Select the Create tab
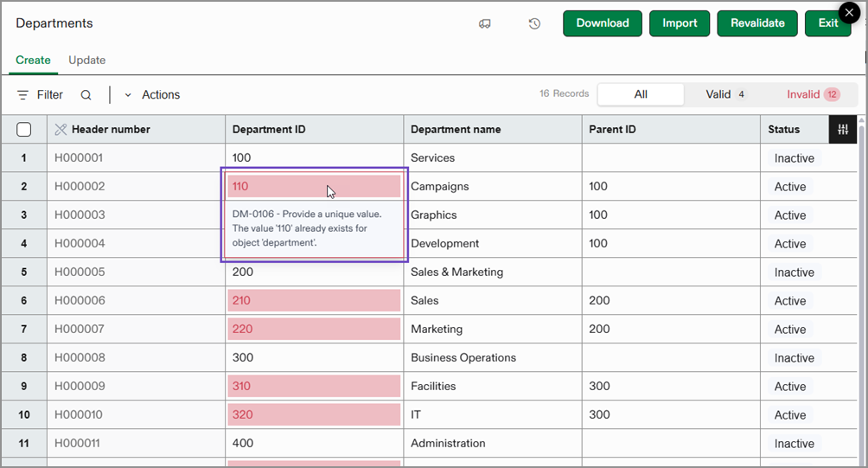The width and height of the screenshot is (868, 468). (33, 61)
